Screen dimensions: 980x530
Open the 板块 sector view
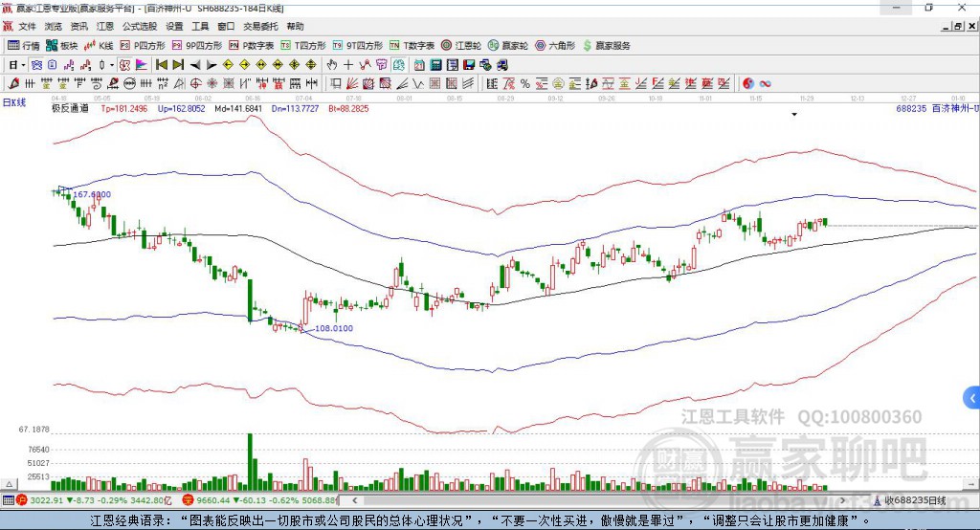point(61,45)
